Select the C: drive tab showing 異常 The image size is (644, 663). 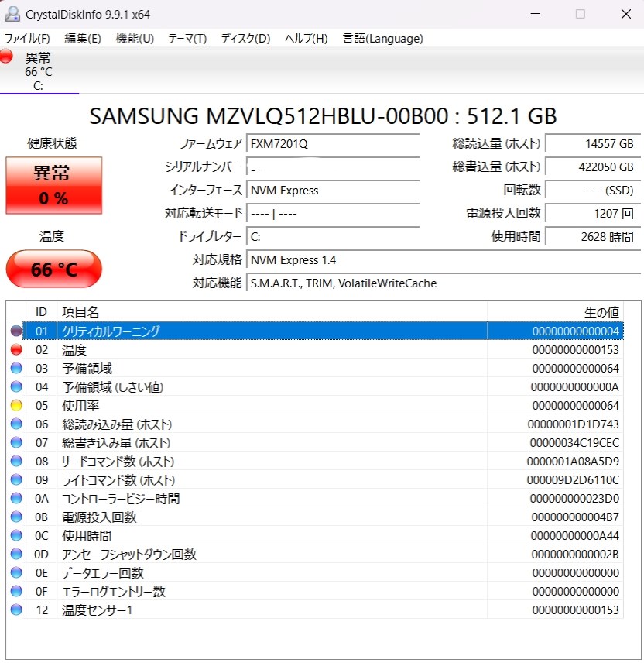(39, 70)
